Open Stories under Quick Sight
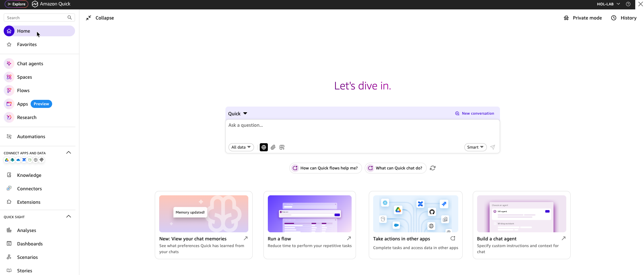644x275 pixels. 25,271
